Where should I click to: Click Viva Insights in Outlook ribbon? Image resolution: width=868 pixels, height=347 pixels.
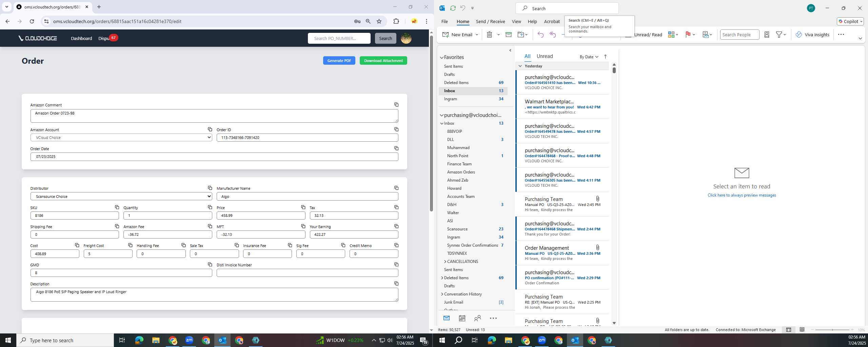coord(812,35)
